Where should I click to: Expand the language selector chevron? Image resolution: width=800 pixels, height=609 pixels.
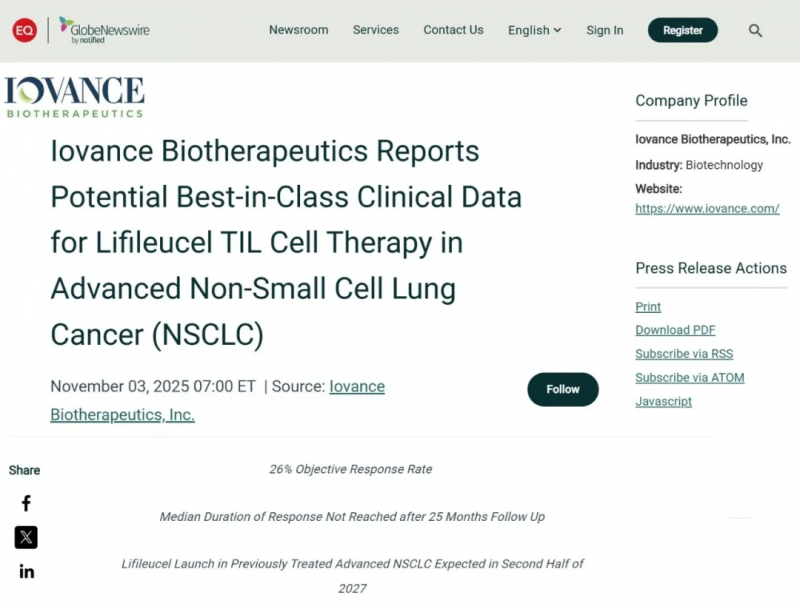[x=557, y=30]
